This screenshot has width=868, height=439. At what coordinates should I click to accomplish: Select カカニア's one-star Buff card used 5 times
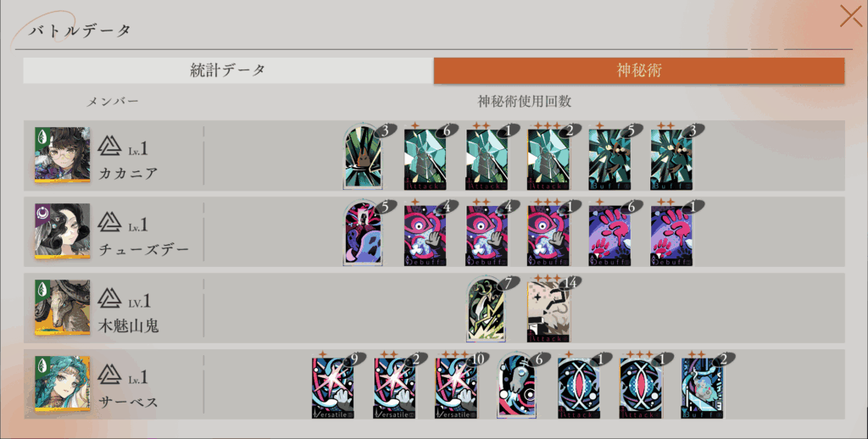tap(609, 159)
